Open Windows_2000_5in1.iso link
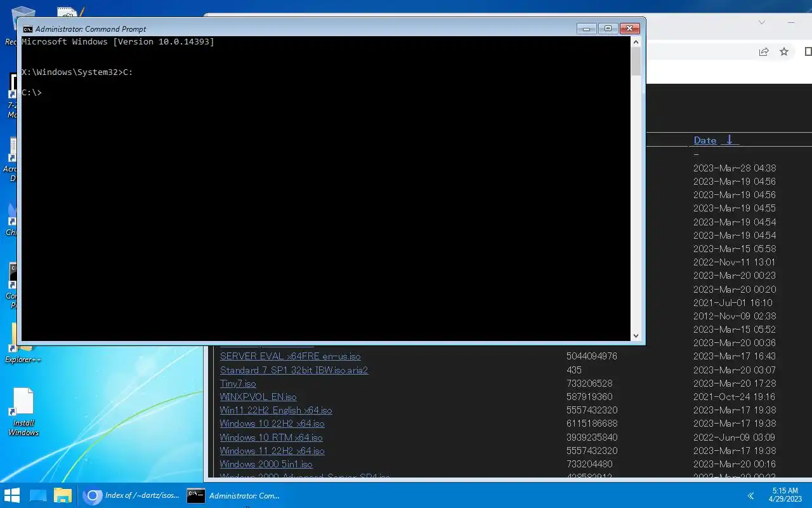The height and width of the screenshot is (508, 812). pyautogui.click(x=266, y=464)
